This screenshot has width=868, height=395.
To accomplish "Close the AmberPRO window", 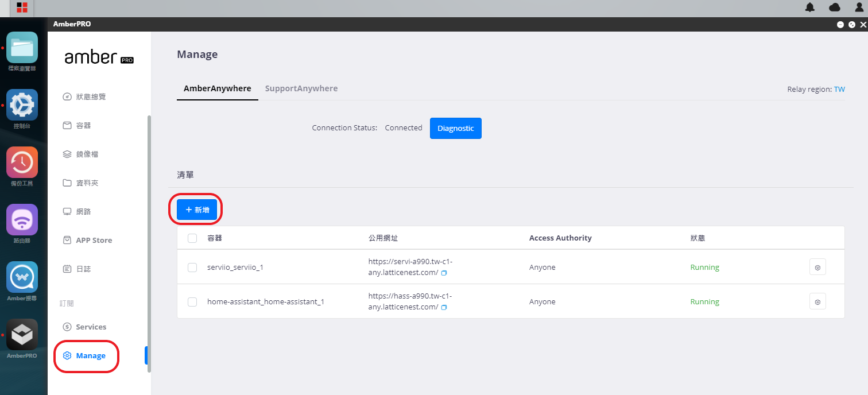I will click(863, 25).
